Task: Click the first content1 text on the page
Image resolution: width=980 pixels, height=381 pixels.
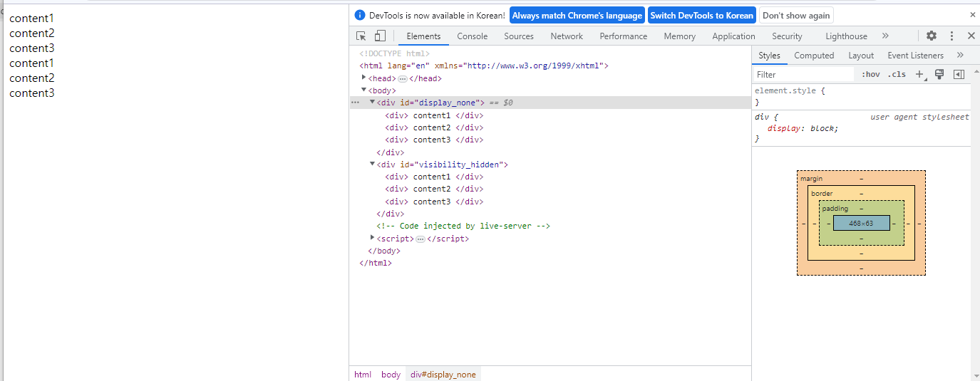Action: point(31,19)
